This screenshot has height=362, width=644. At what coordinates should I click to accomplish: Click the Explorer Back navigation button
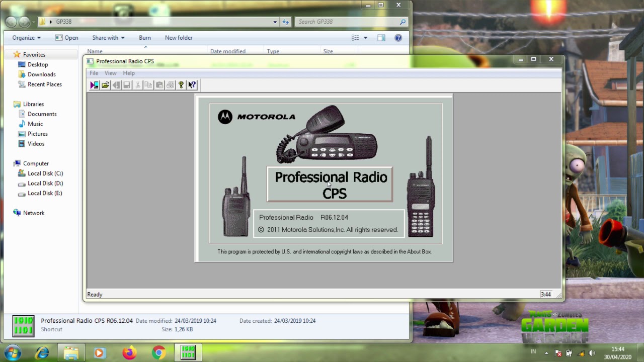(x=11, y=22)
